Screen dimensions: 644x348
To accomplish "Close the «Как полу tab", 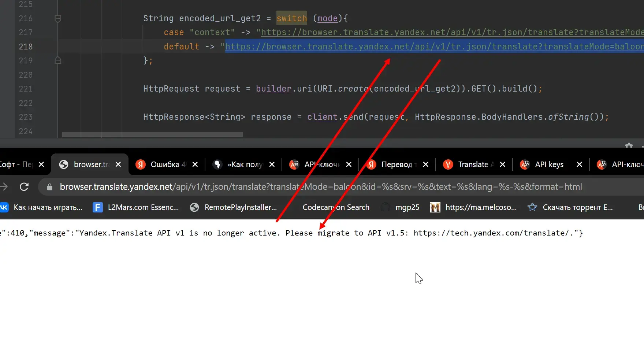I will pos(272,164).
